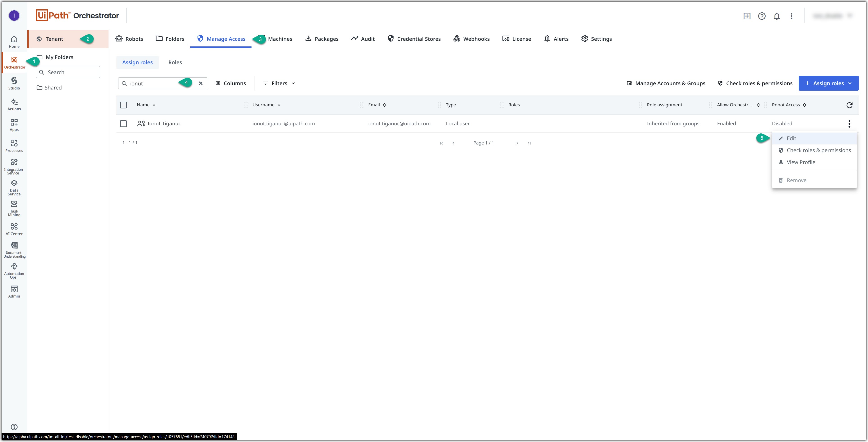The width and height of the screenshot is (868, 442).
Task: Sort by the Email column
Action: (377, 105)
